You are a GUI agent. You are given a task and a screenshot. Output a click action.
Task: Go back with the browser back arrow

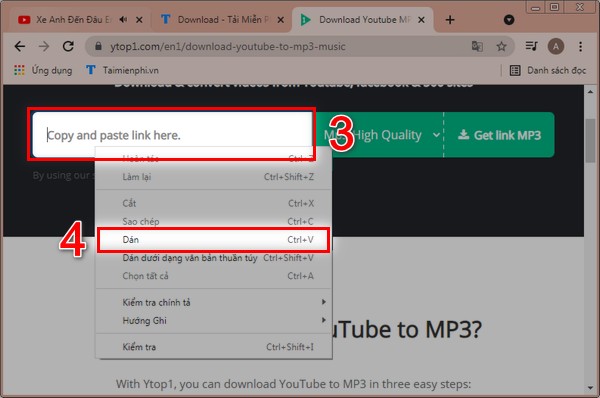pyautogui.click(x=20, y=46)
